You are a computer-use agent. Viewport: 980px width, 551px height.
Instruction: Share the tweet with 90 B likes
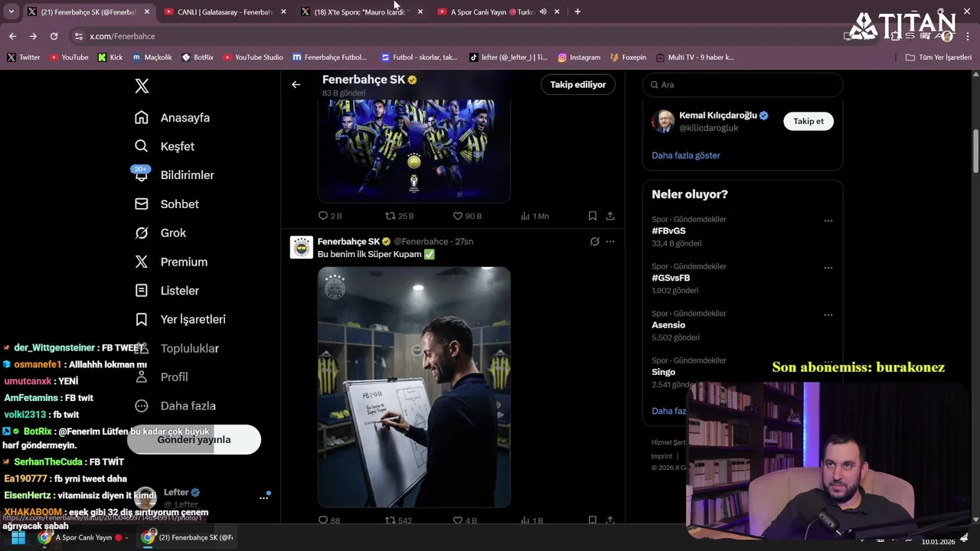610,216
